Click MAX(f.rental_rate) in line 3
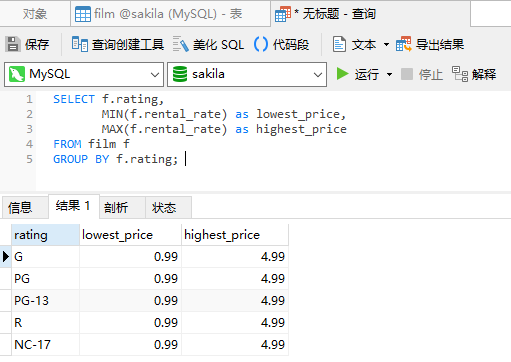The width and height of the screenshot is (511, 362). tap(164, 129)
